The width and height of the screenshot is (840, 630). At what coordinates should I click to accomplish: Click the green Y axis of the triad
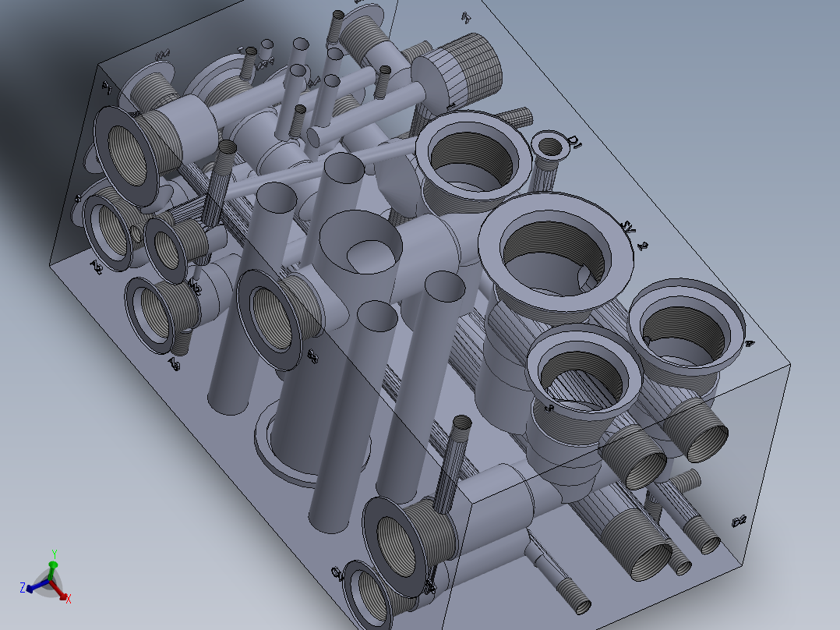[53, 569]
